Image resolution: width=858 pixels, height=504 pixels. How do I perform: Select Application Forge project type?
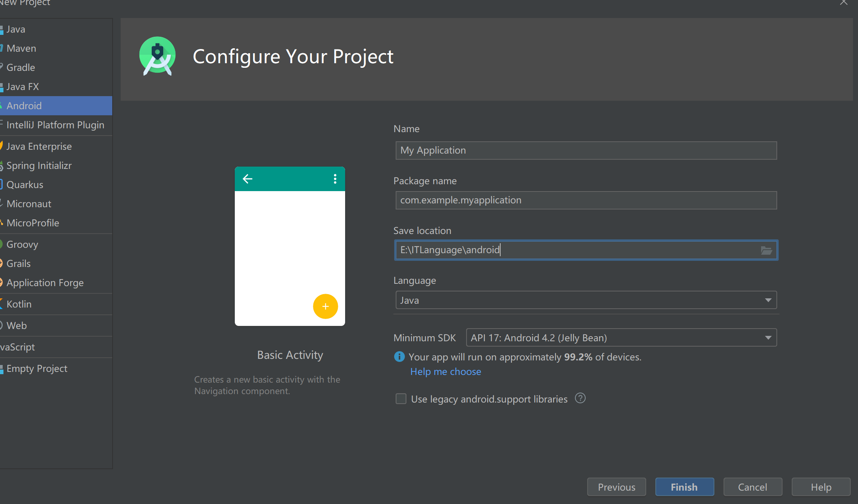(56, 283)
